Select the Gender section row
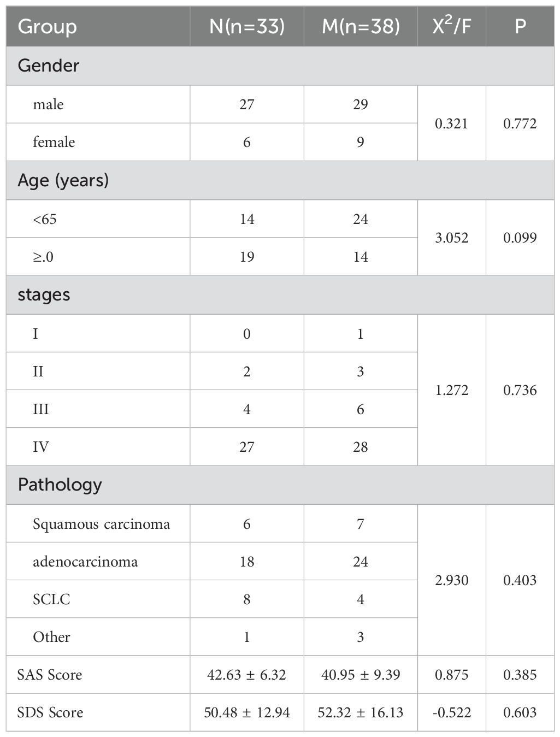Screen dimensions: 560x737 pos(49,66)
